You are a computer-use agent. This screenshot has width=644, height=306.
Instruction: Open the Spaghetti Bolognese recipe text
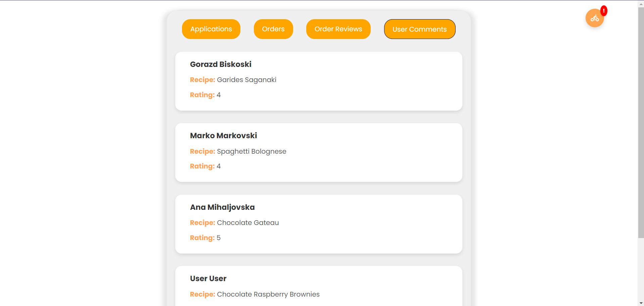pyautogui.click(x=251, y=151)
